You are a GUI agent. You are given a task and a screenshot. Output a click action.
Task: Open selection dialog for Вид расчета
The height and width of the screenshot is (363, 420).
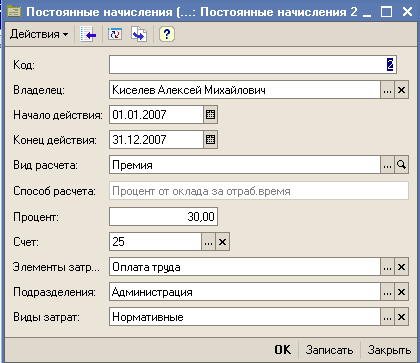pyautogui.click(x=387, y=165)
